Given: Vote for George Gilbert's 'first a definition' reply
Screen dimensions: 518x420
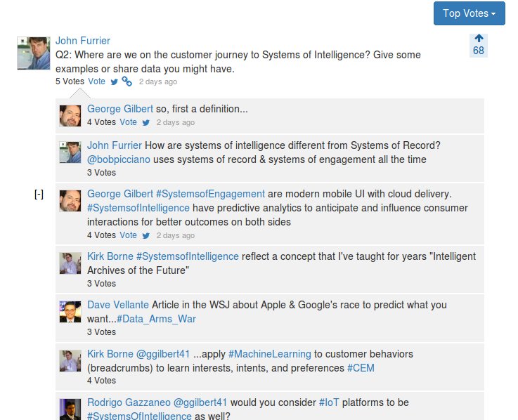Looking at the screenshot, I should [128, 122].
